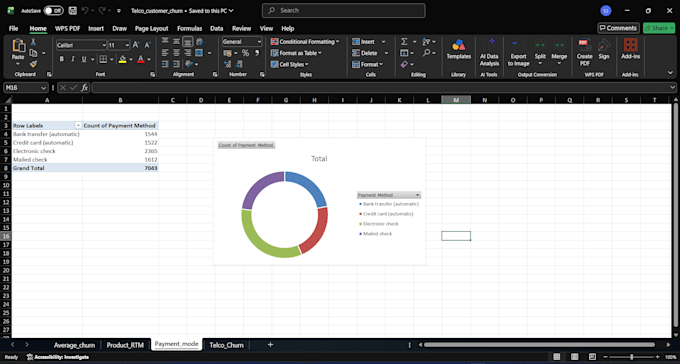Increase font size
This screenshot has width=680, height=364.
[x=136, y=45]
